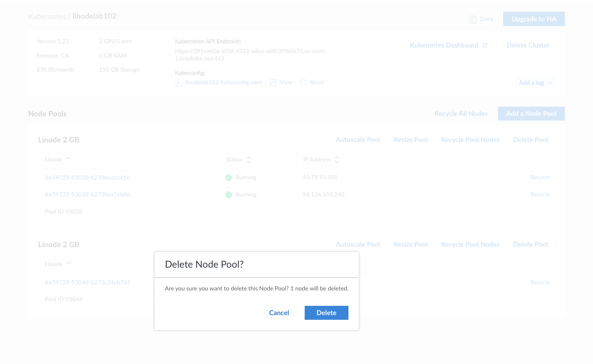Click green status dot for 96.126.103.240 node
The image size is (593, 364).
point(229,195)
